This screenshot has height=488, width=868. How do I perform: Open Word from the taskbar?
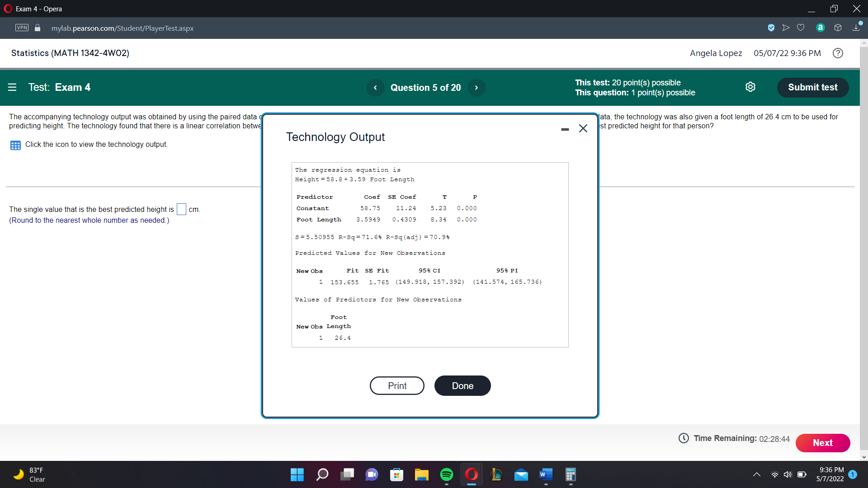point(546,474)
